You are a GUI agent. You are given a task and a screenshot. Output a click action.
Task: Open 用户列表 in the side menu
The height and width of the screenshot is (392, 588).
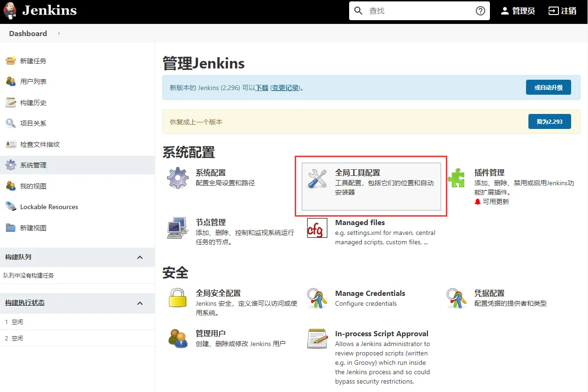tap(33, 82)
